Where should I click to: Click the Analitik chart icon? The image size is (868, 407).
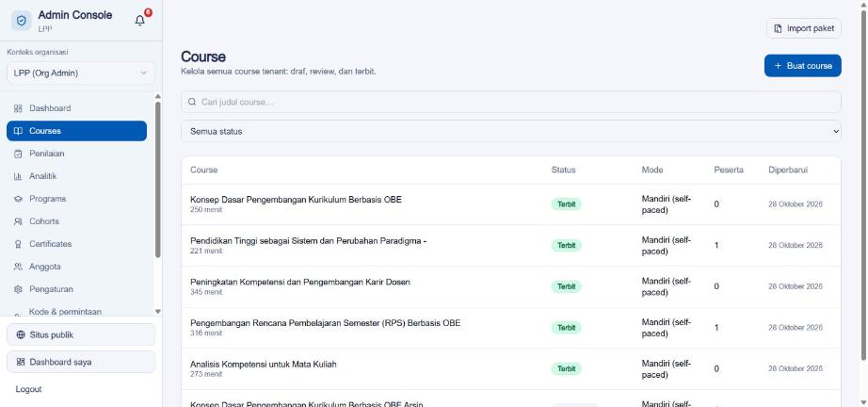click(x=18, y=176)
